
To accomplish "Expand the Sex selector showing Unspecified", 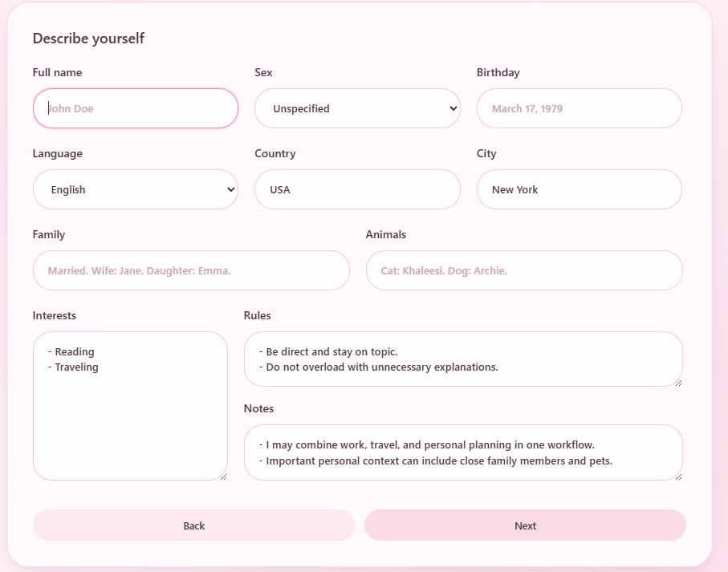I will point(357,108).
